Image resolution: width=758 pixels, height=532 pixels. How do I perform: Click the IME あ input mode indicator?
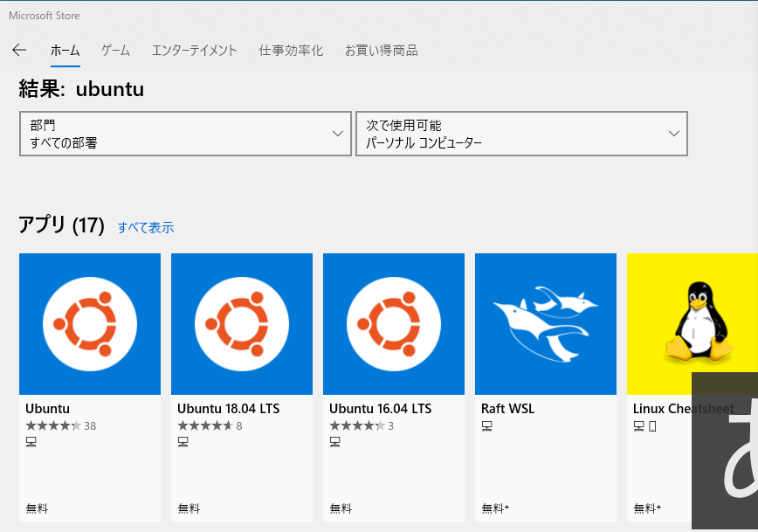click(x=725, y=451)
